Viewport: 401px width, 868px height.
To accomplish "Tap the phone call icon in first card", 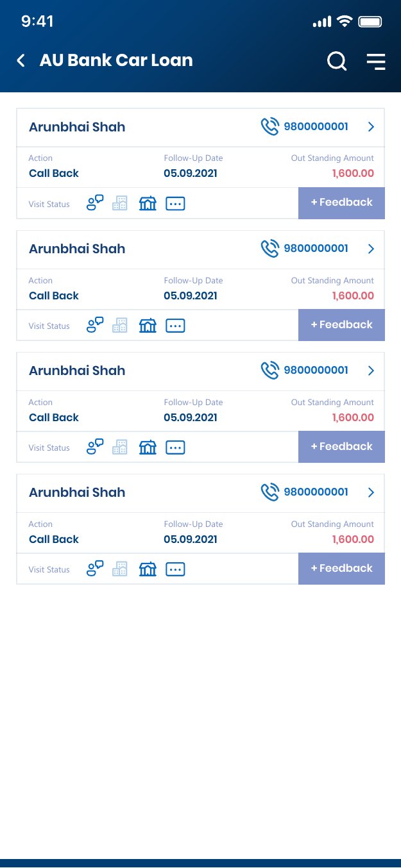I will [270, 127].
